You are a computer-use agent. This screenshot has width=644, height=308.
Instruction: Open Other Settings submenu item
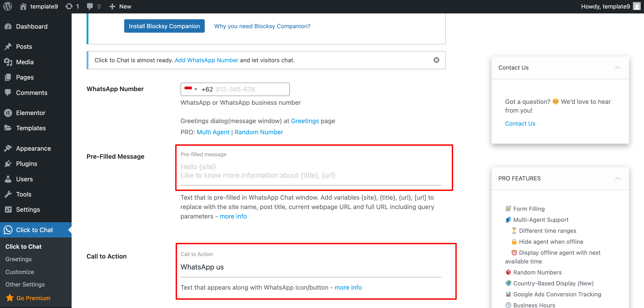point(25,284)
